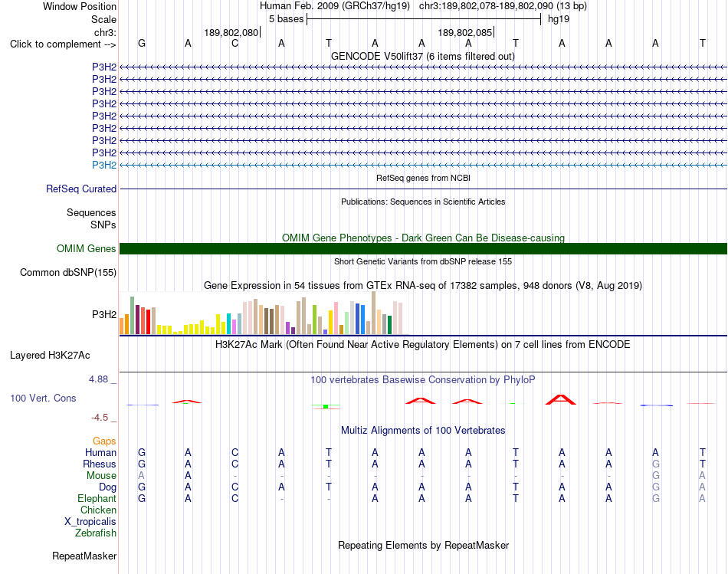The image size is (728, 574).
Task: Click the 'SNPs' track label
Action: [103, 225]
